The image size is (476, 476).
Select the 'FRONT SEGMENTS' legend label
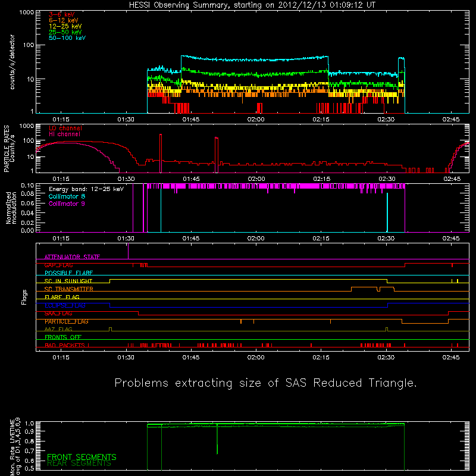click(x=82, y=457)
